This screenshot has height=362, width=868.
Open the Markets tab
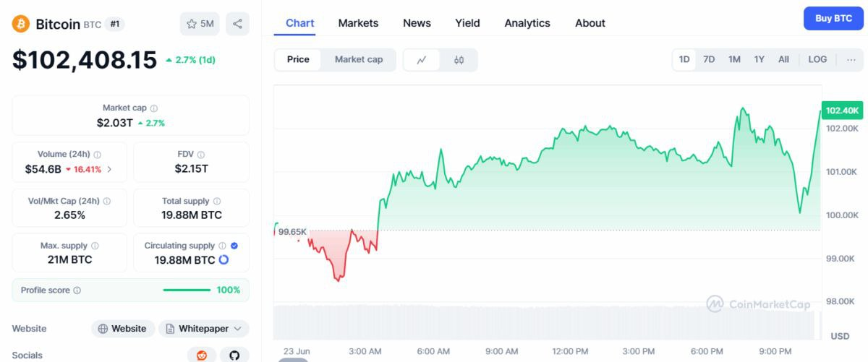coord(358,23)
